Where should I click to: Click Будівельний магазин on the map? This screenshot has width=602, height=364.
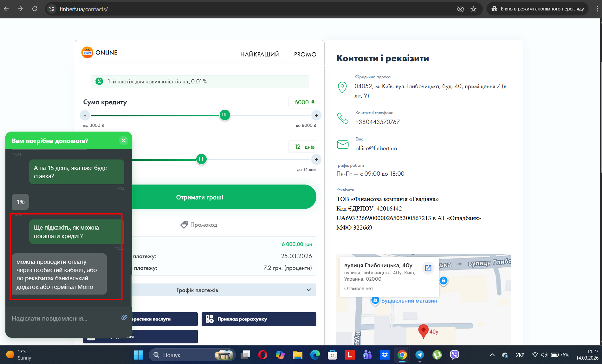[x=409, y=301]
